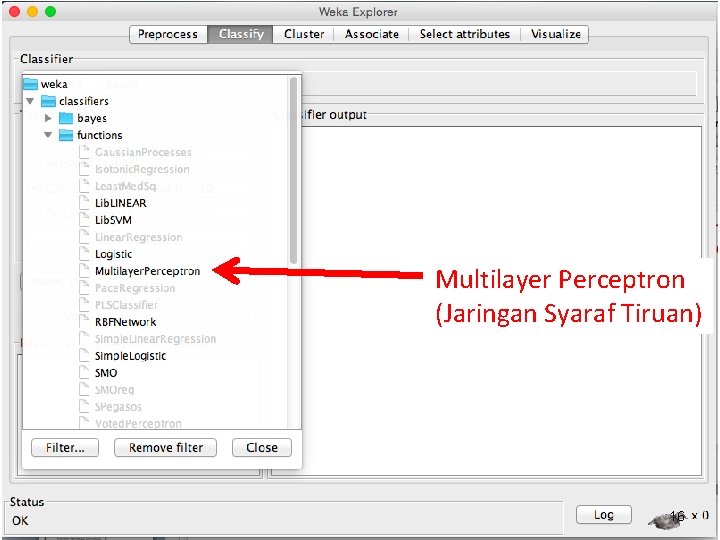Select the MultilayerPerceptron file icon
The height and width of the screenshot is (540, 720).
84,270
